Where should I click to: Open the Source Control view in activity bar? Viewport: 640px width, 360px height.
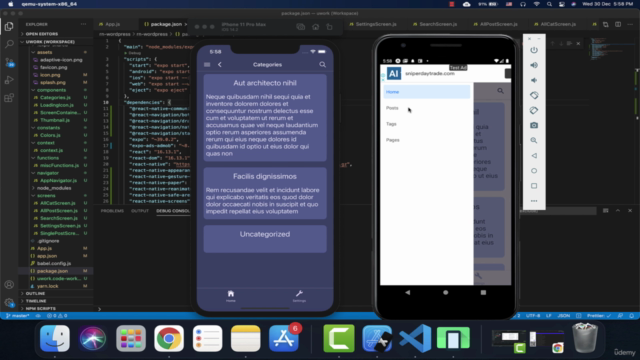9,62
